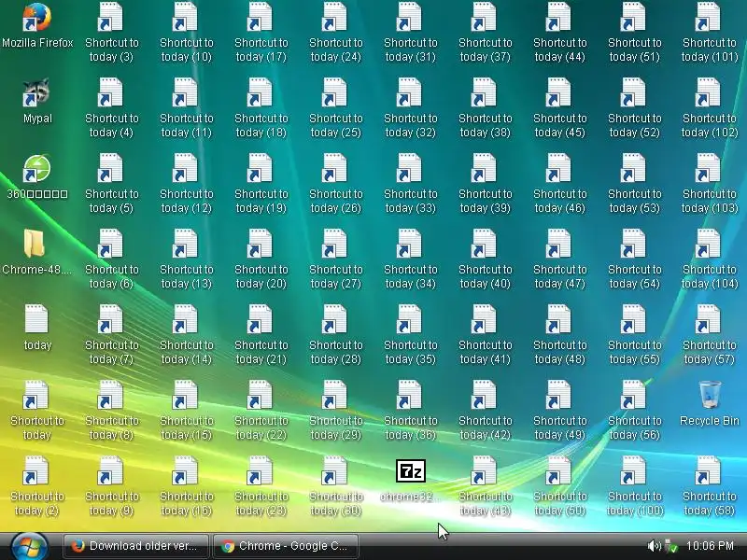Select the 360 browser desktop icon
Screen dimensions: 747x560
click(x=37, y=177)
